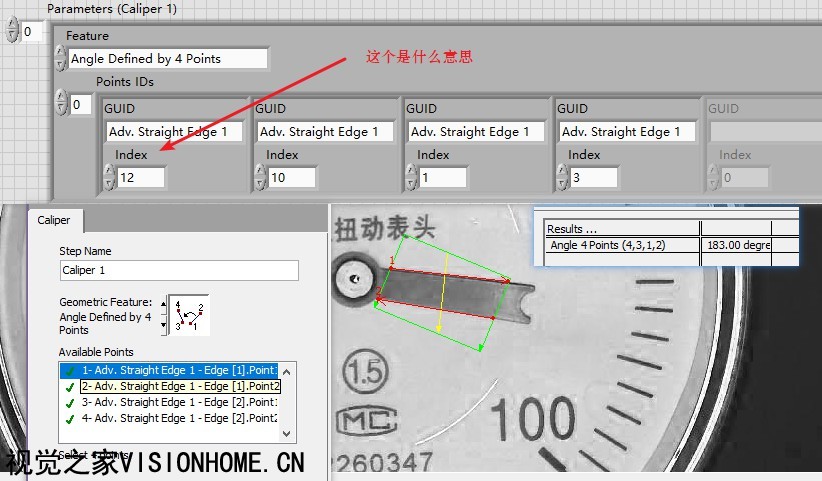Click the Points IDs array index stepper
This screenshot has height=481, width=822.
(x=62, y=104)
